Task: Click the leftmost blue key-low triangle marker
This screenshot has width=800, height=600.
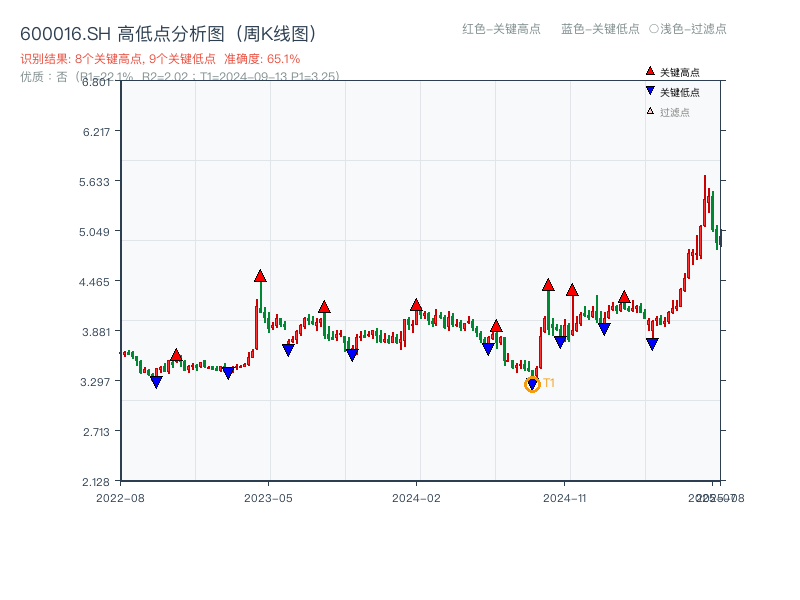Action: [156, 382]
